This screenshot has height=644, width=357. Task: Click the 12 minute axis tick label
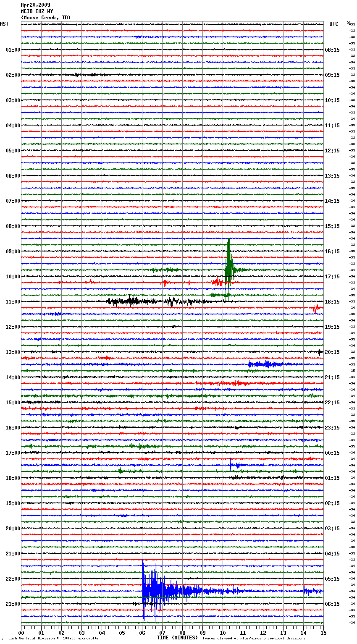263,633
